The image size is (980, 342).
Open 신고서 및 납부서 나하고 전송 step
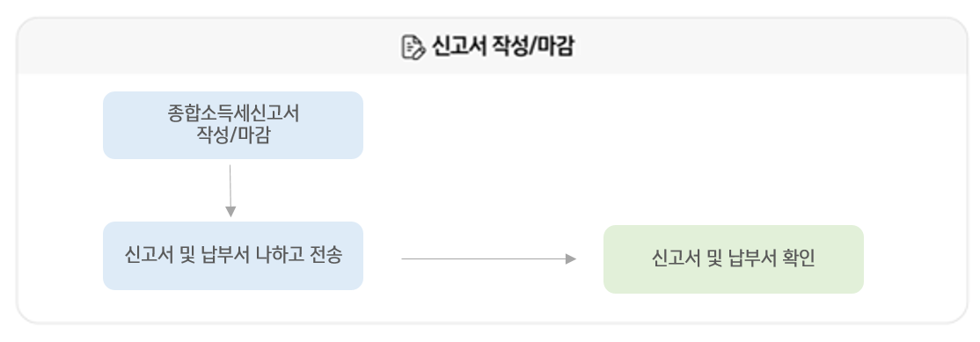[233, 256]
